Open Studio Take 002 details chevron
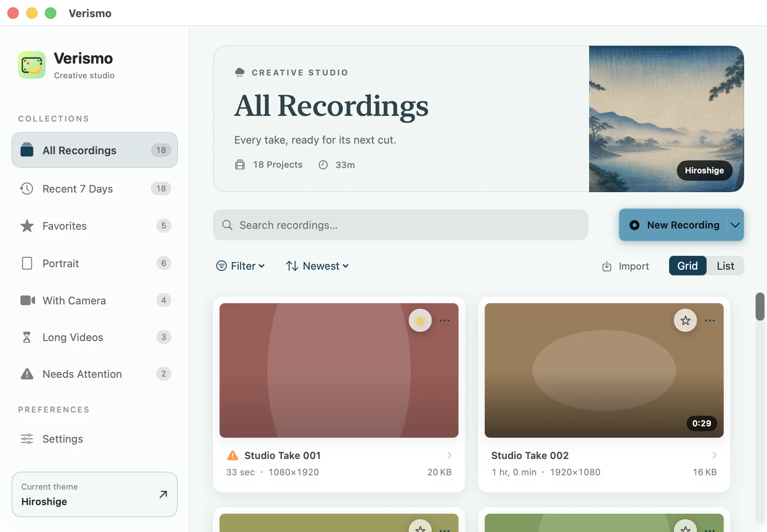The image size is (767, 532). pyautogui.click(x=714, y=455)
